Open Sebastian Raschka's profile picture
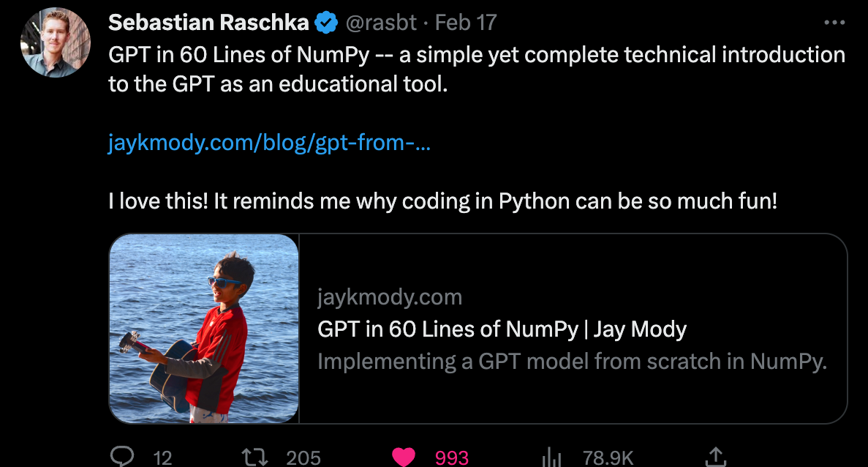Viewport: 868px width, 467px height. coord(56,42)
